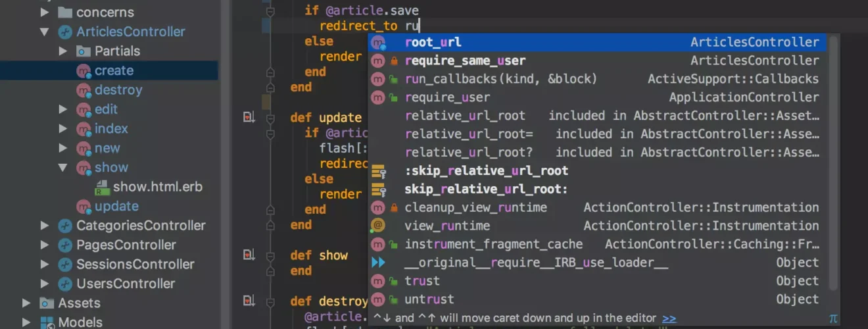
Task: Expand the Partials folder
Action: tap(63, 51)
